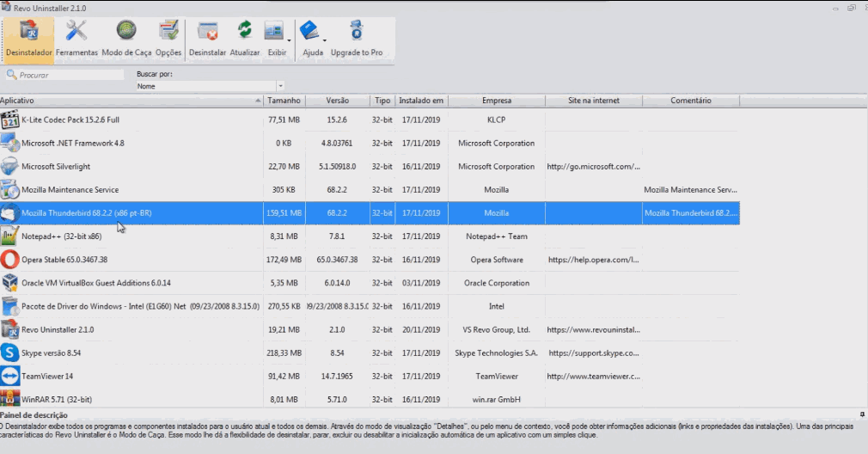Select Mozilla Maintenance Service icon

coord(10,189)
